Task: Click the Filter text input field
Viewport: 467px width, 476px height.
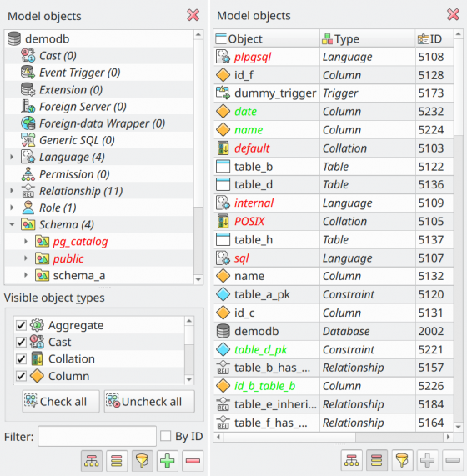Action: (97, 436)
